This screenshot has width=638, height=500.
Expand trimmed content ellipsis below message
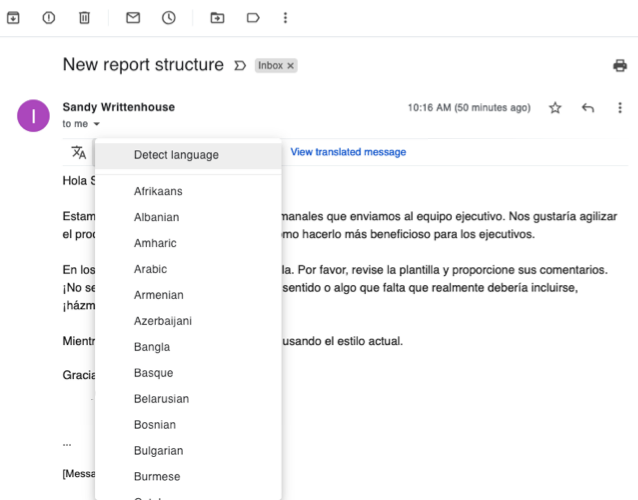pos(67,442)
